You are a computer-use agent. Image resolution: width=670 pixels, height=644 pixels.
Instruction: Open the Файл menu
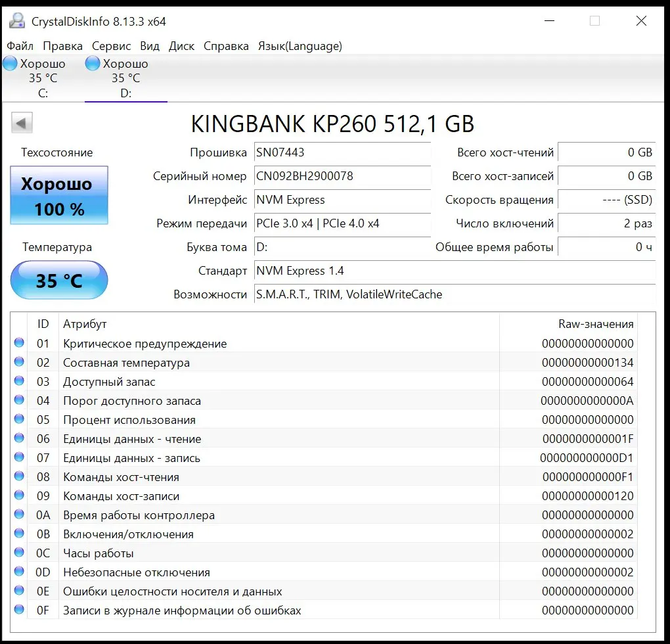(x=20, y=46)
